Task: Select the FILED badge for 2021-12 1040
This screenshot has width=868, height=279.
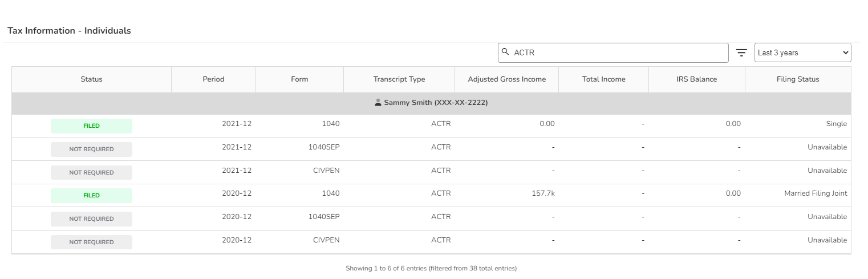Action: (x=91, y=126)
